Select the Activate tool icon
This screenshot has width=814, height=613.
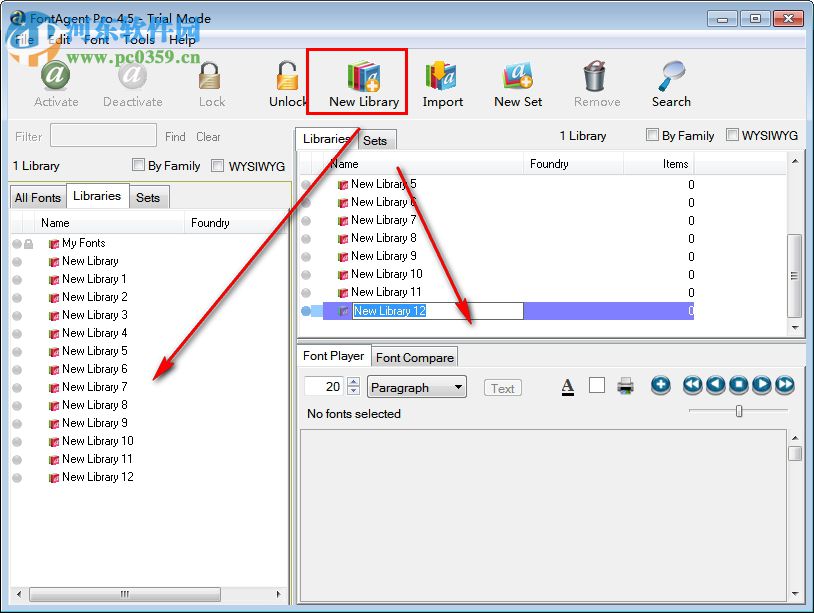pos(56,75)
